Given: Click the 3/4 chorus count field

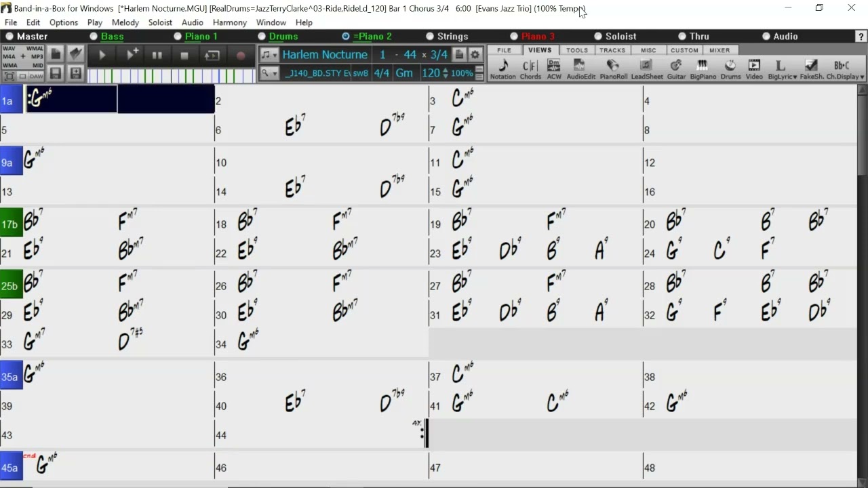Looking at the screenshot, I should pos(439,55).
